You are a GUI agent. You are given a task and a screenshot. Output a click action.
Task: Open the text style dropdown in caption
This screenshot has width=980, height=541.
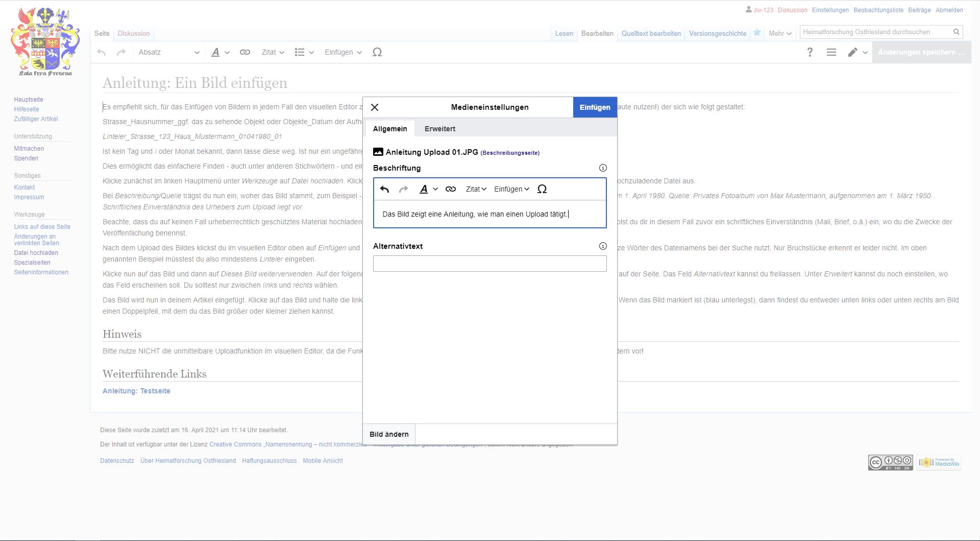pyautogui.click(x=428, y=189)
